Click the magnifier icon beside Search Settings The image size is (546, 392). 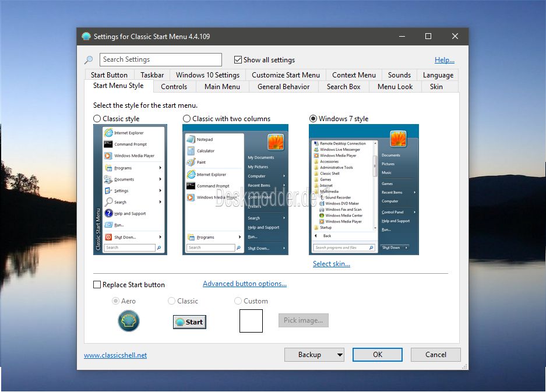[x=89, y=60]
